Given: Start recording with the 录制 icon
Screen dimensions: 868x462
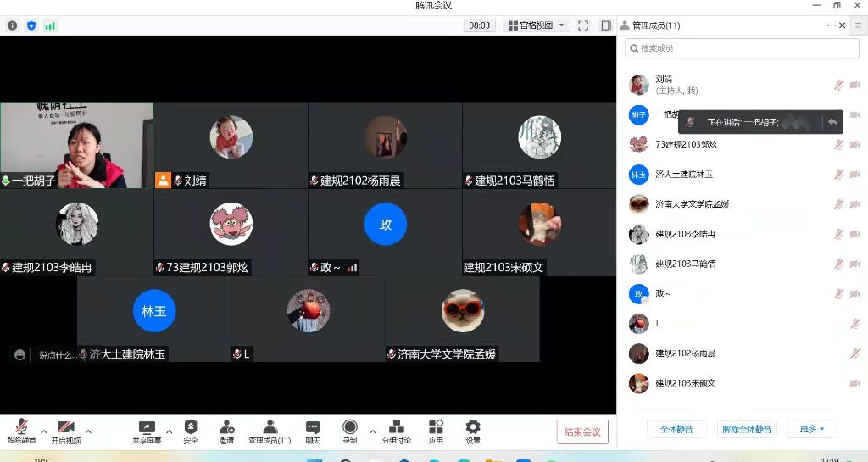Looking at the screenshot, I should 349,430.
